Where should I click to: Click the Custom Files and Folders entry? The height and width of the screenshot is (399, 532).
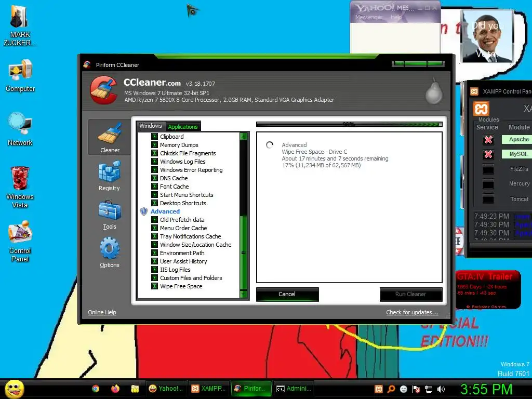(191, 278)
